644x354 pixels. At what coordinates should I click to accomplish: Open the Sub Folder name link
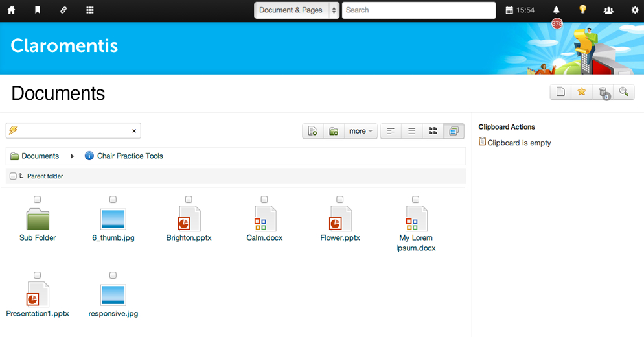click(x=38, y=238)
